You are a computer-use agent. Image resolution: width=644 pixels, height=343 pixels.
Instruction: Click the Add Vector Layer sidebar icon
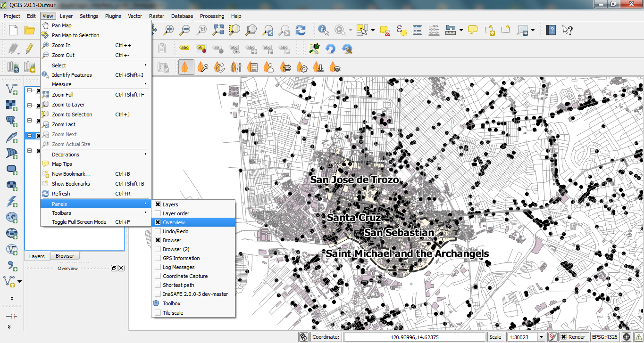point(12,89)
